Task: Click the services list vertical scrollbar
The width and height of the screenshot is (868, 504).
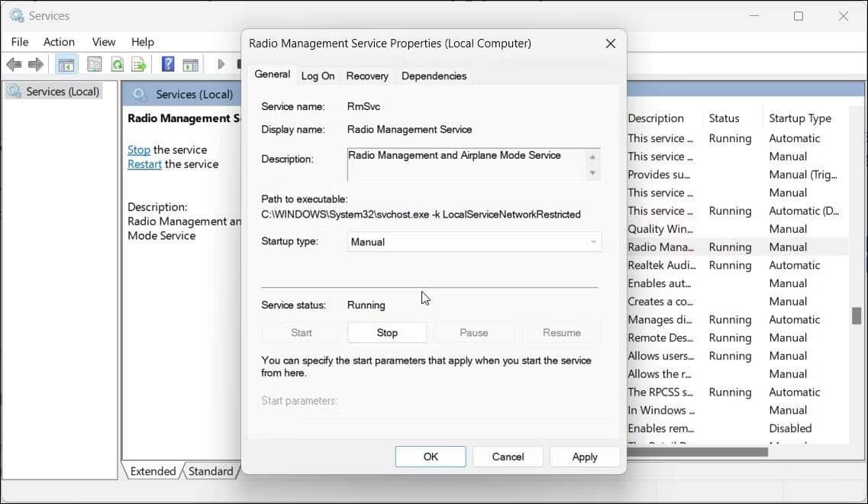Action: click(857, 316)
